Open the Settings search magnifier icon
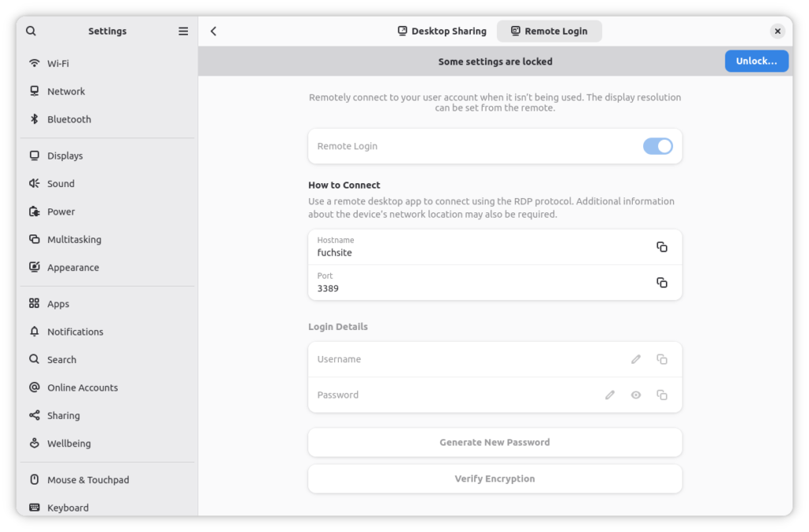Screen dimensions: 809x532 (31, 31)
